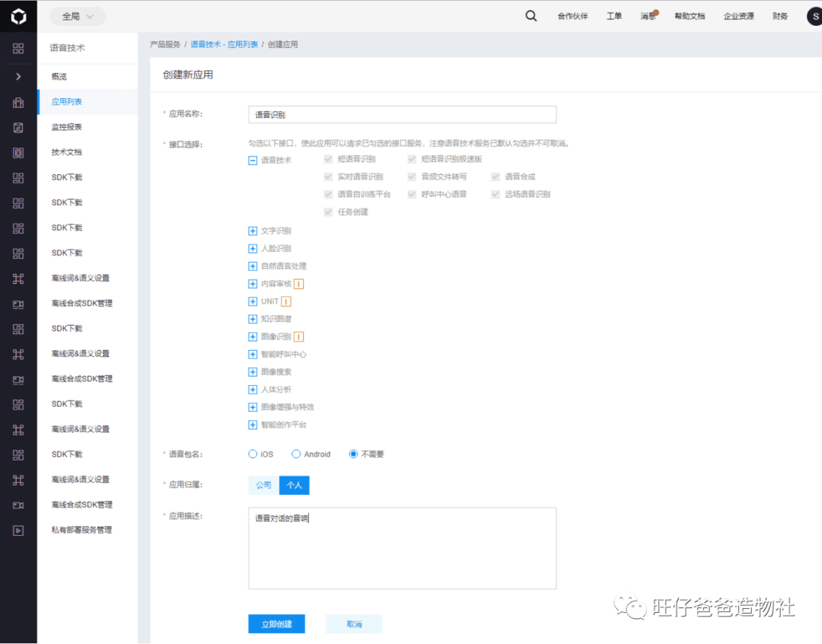Click the 应用描述 text area
822x644 pixels.
click(403, 548)
